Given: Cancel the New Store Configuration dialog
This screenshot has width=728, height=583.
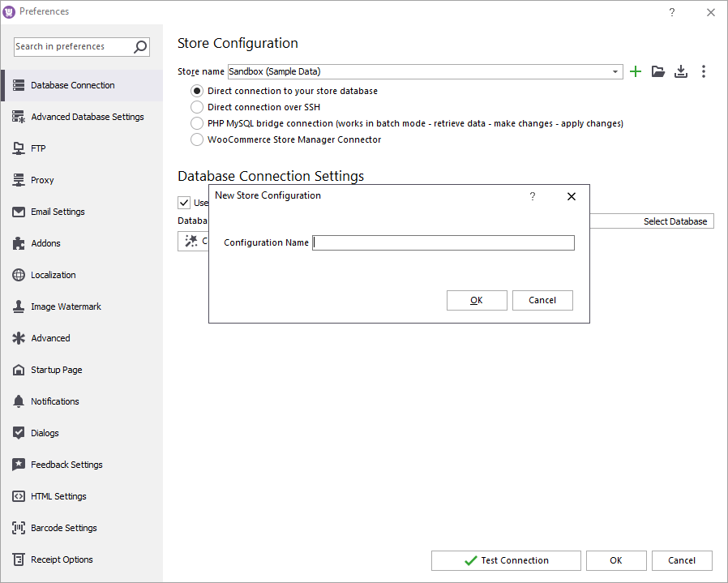Looking at the screenshot, I should click(542, 300).
